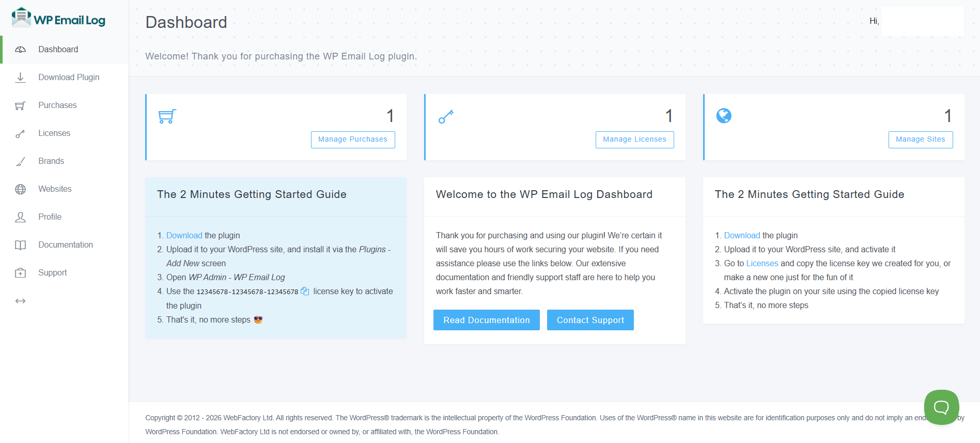Click the Read Documentation button

(486, 320)
